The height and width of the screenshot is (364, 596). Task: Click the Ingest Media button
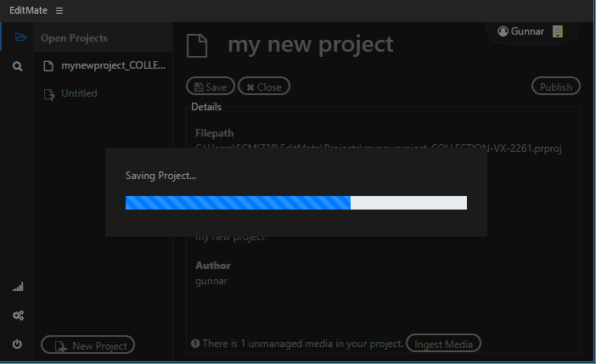pos(443,344)
